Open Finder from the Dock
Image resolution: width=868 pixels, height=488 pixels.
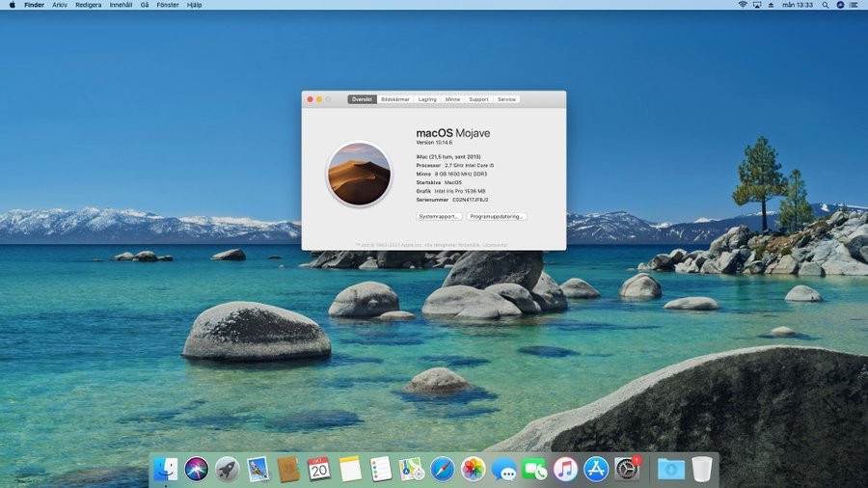pyautogui.click(x=166, y=470)
